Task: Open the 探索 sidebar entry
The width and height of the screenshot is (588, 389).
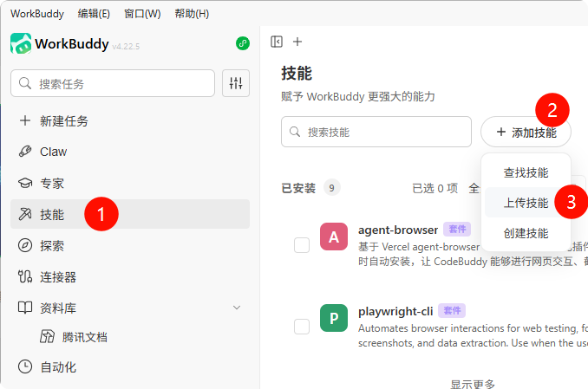Action: click(130, 245)
